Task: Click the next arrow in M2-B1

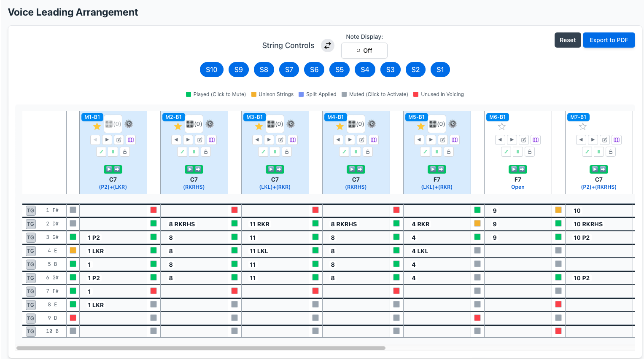Action: [x=188, y=140]
